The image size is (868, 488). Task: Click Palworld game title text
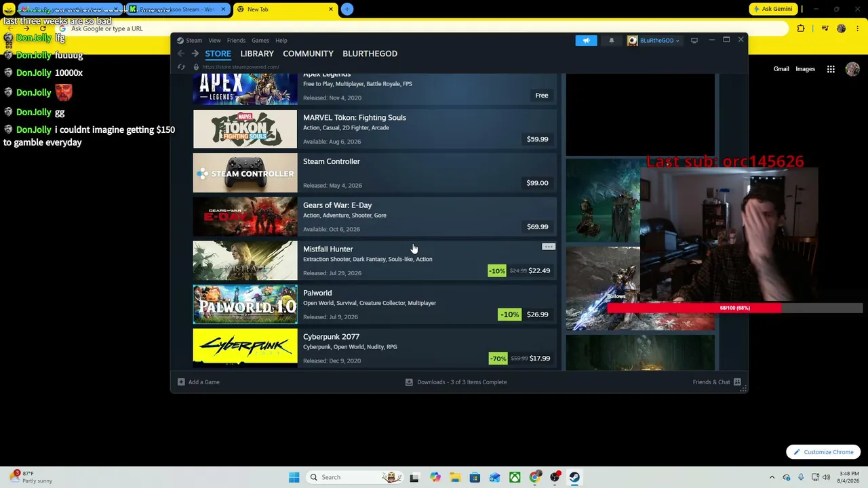(317, 293)
